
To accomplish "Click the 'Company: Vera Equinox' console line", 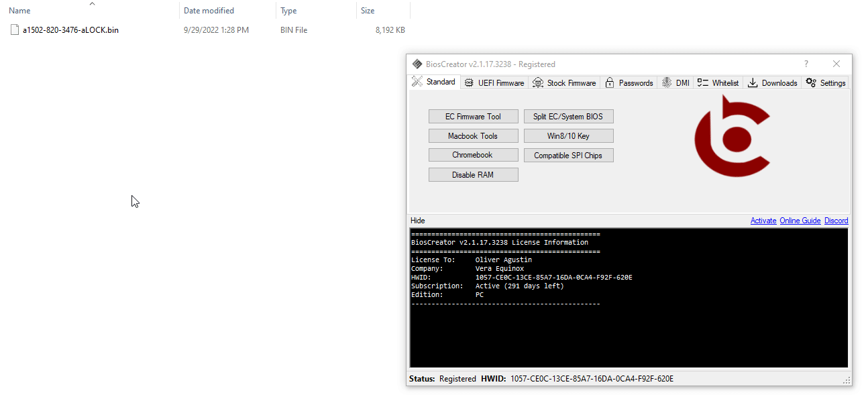I will click(x=468, y=268).
